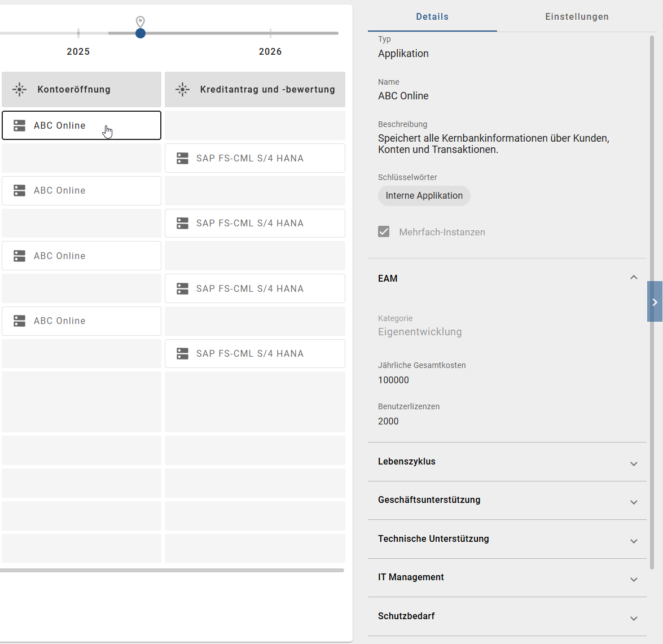Select the icon on the second ABC Online card
Image resolution: width=663 pixels, height=644 pixels.
point(19,190)
